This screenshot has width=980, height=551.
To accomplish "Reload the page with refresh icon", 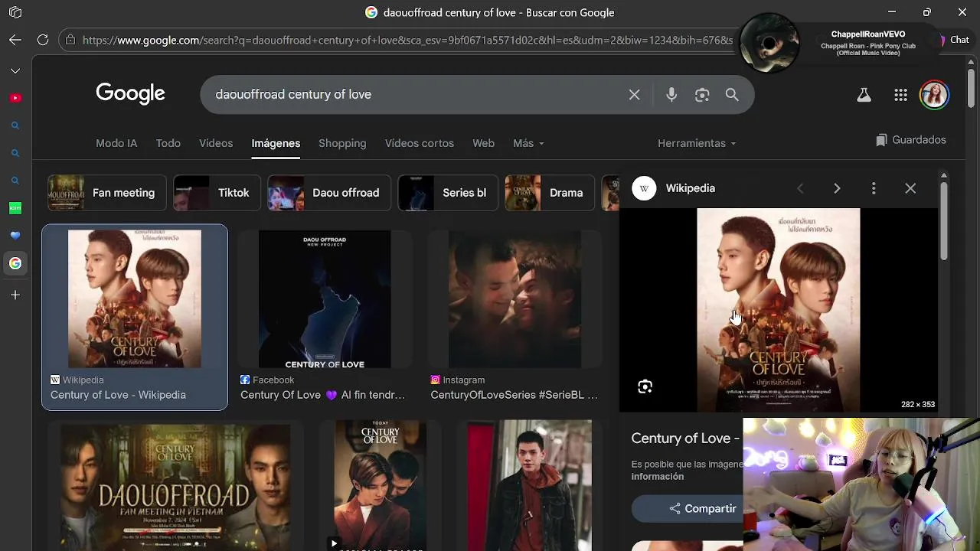I will 43,40.
